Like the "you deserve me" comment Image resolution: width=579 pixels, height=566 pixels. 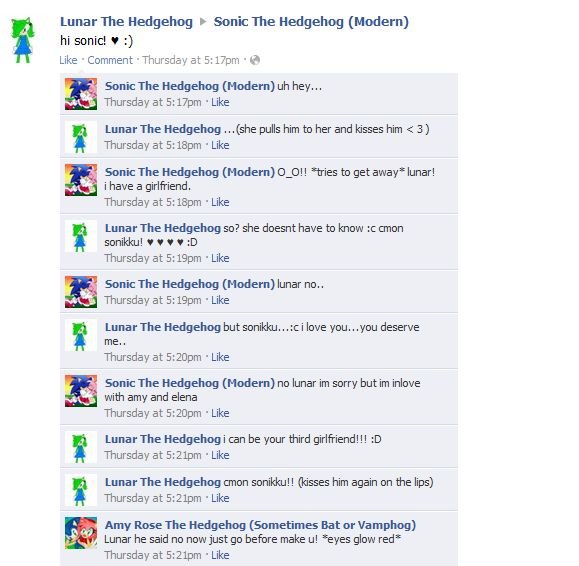click(220, 357)
